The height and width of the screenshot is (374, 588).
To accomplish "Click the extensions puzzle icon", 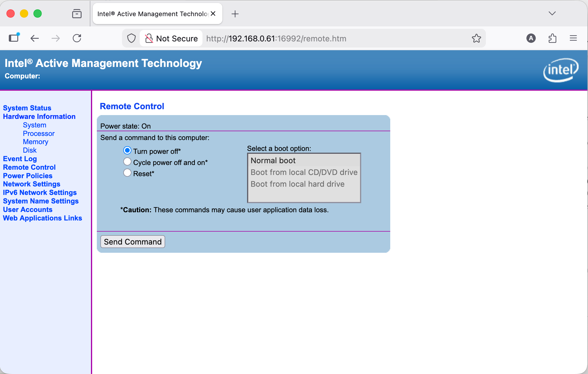I will (553, 38).
